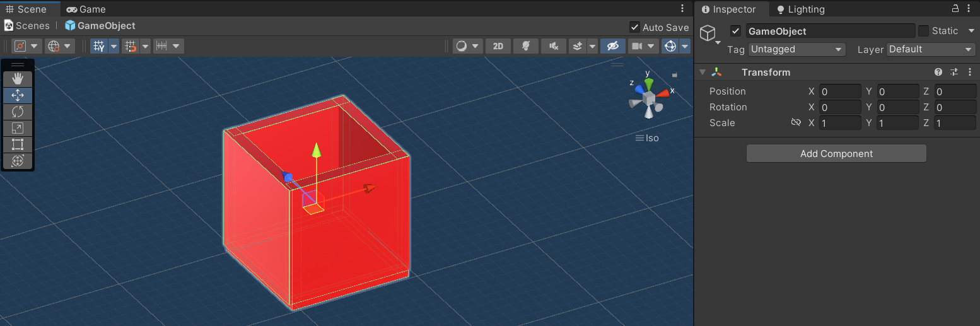
Task: Switch to the Lighting tab
Action: point(800,9)
